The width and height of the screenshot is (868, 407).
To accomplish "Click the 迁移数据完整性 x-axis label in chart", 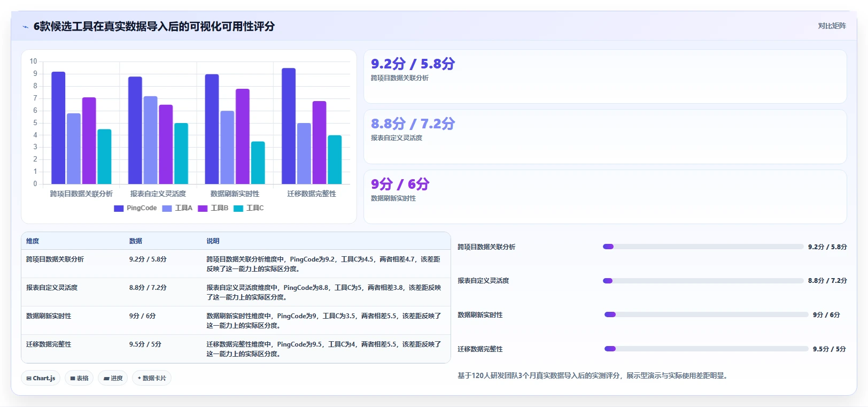I will tap(312, 194).
